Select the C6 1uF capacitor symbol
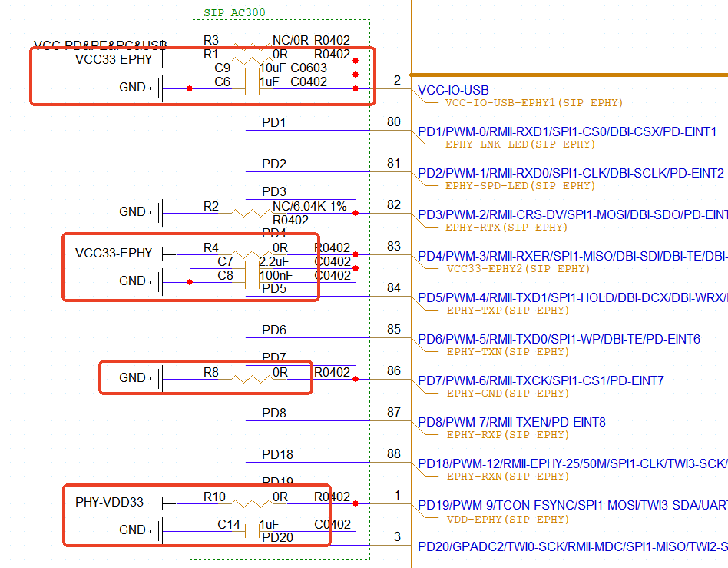Viewport: 728px width, 568px height. pos(252,88)
